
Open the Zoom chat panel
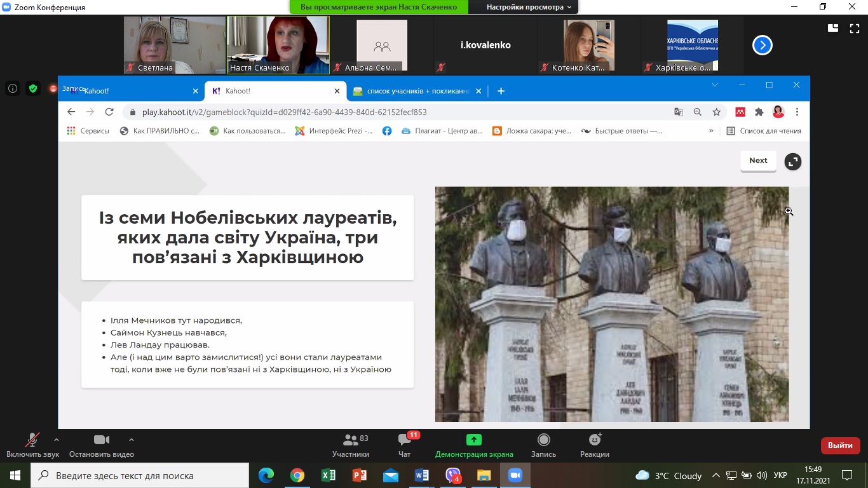(404, 445)
